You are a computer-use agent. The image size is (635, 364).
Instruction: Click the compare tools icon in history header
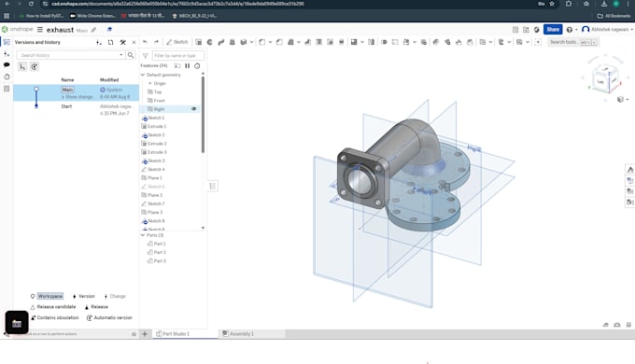122,42
